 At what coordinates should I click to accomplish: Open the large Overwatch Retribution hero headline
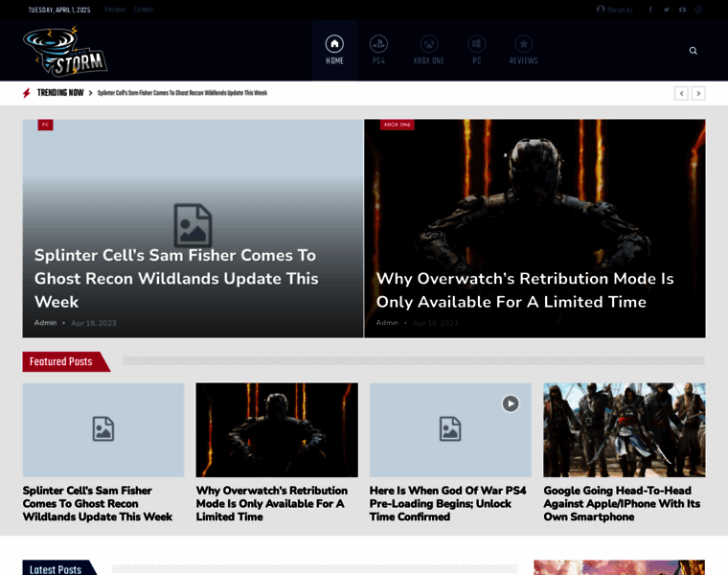pyautogui.click(x=525, y=289)
